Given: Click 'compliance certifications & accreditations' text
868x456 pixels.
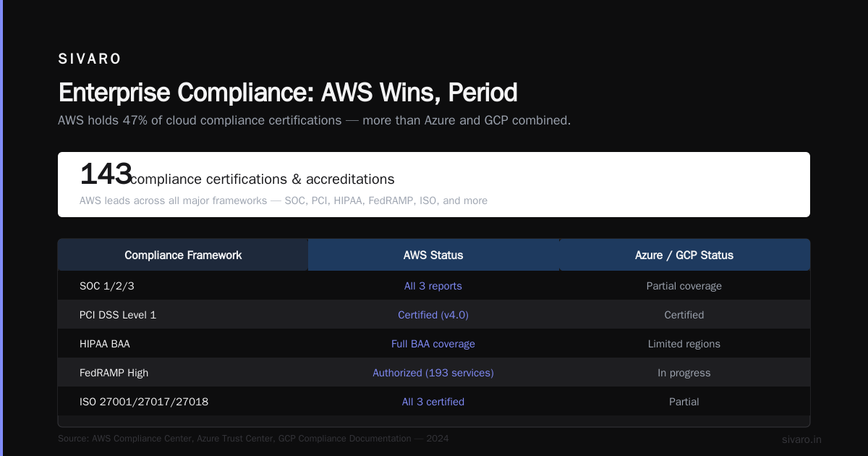Looking at the screenshot, I should (263, 180).
